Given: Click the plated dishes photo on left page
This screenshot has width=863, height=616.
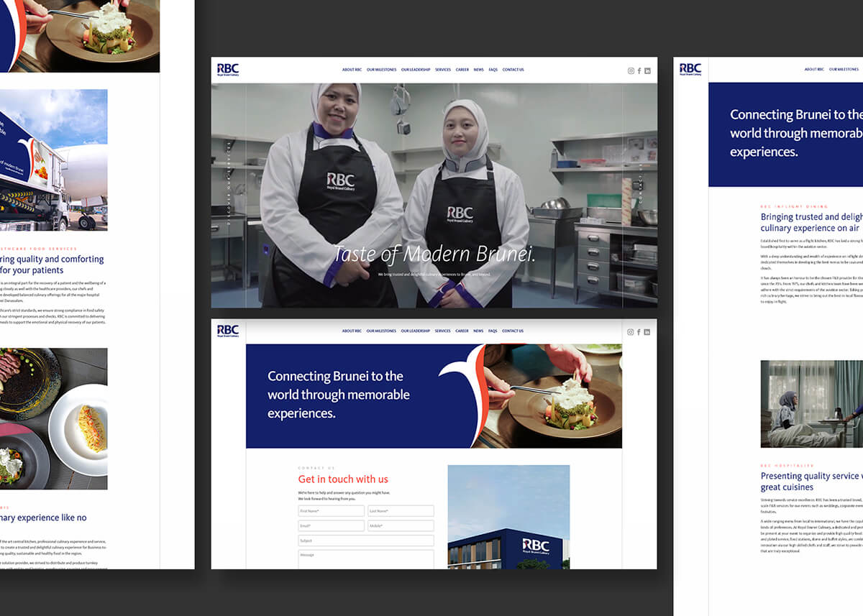Looking at the screenshot, I should (x=53, y=419).
